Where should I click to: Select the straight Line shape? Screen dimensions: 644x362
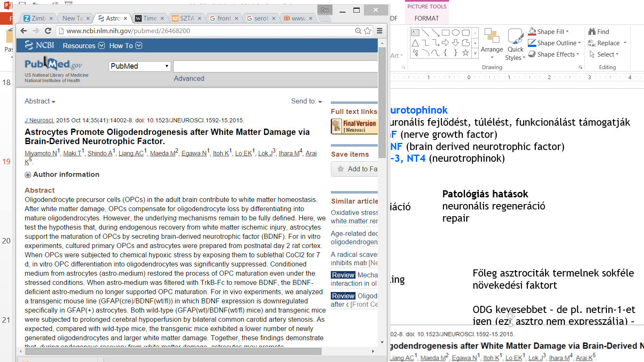click(425, 33)
